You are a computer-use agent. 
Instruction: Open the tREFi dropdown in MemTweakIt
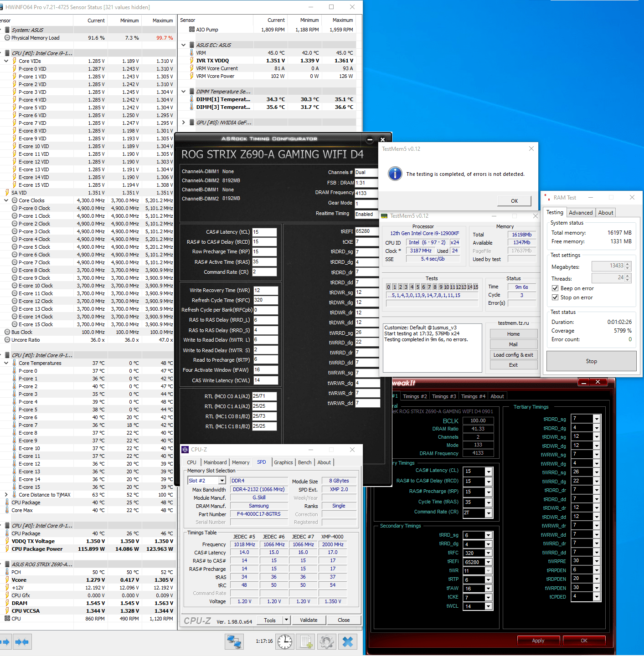pos(489,562)
